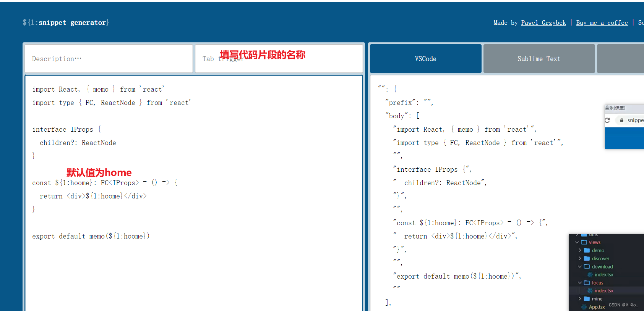Click the discover folder icon in the file tree
Viewport: 644px width, 311px height.
[x=587, y=258]
